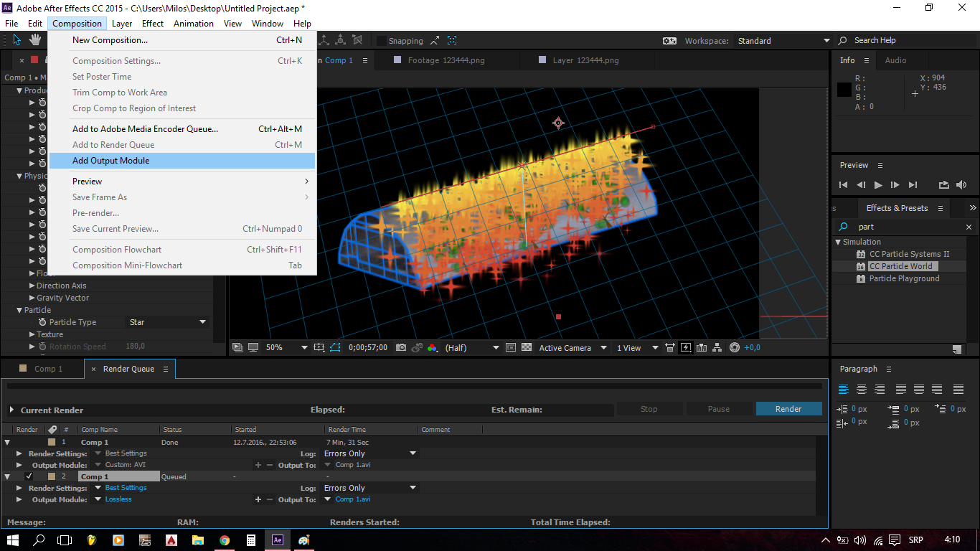Enable the Snapping checkbox
980x551 pixels.
pyautogui.click(x=382, y=41)
